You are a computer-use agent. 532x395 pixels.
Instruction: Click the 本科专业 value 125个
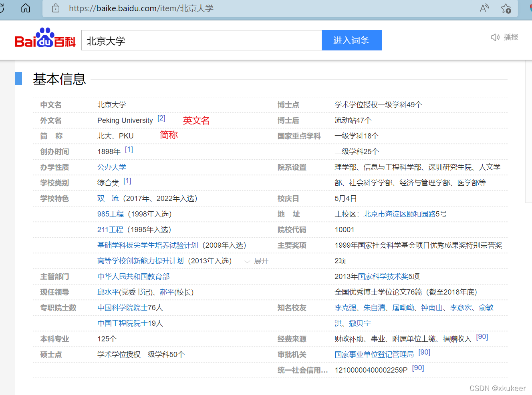pos(107,339)
